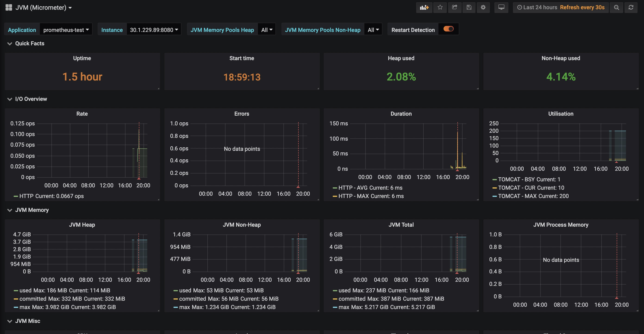Click the JVM Memory Pools Heap link

pyautogui.click(x=222, y=30)
